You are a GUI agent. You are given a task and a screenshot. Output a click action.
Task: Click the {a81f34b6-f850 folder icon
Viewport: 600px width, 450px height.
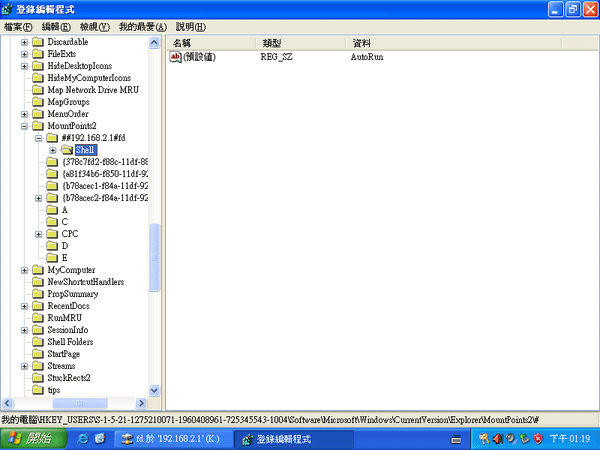pos(52,174)
